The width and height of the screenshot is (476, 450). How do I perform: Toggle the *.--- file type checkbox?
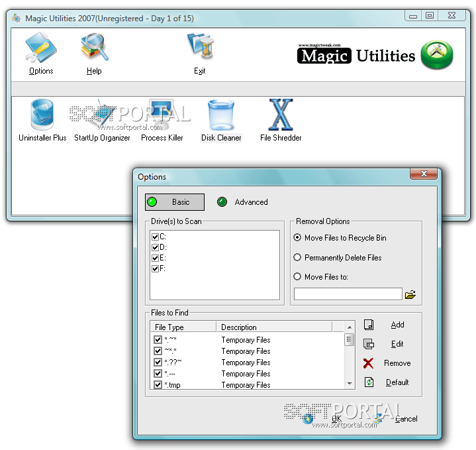158,373
